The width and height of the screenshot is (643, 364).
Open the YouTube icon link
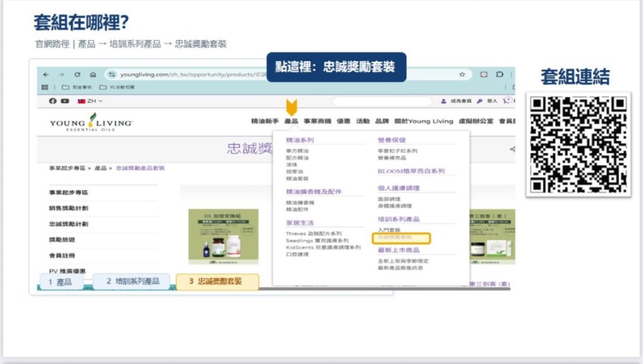[x=65, y=101]
